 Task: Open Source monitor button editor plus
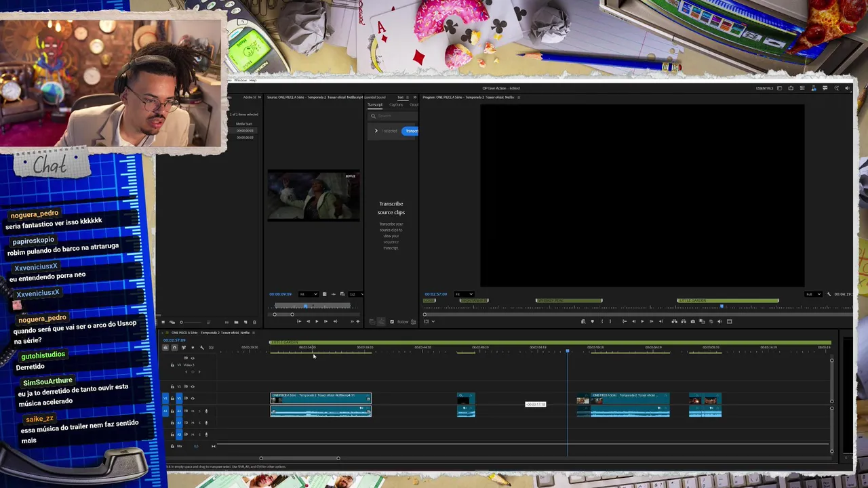pyautogui.click(x=358, y=321)
